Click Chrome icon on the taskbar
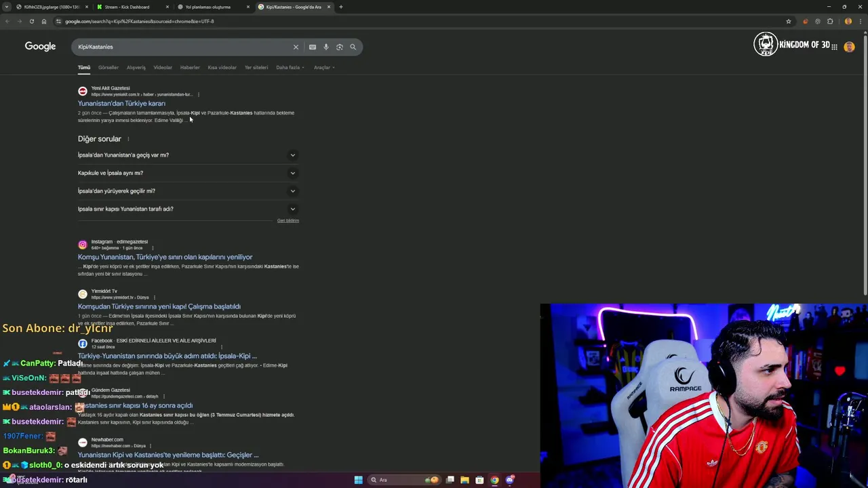Image resolution: width=868 pixels, height=488 pixels. [x=494, y=480]
